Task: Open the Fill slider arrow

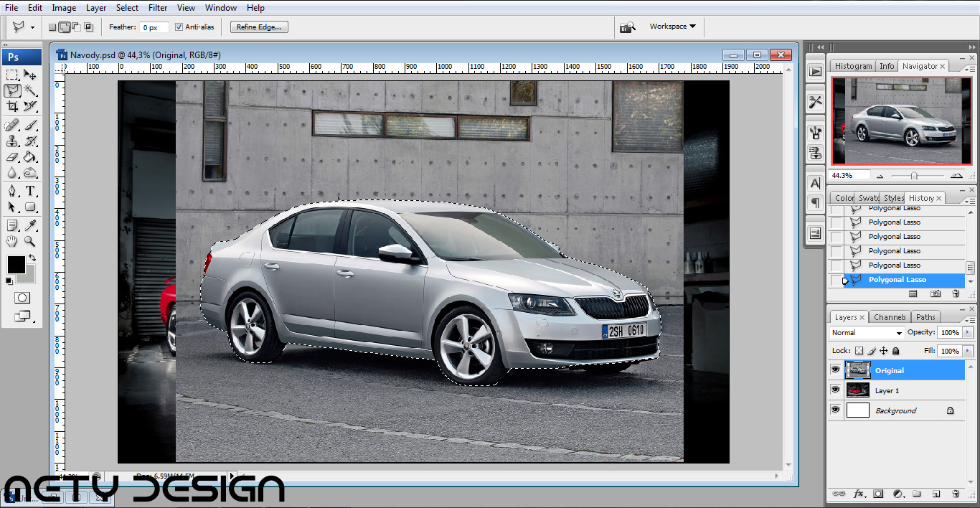Action: tap(966, 351)
